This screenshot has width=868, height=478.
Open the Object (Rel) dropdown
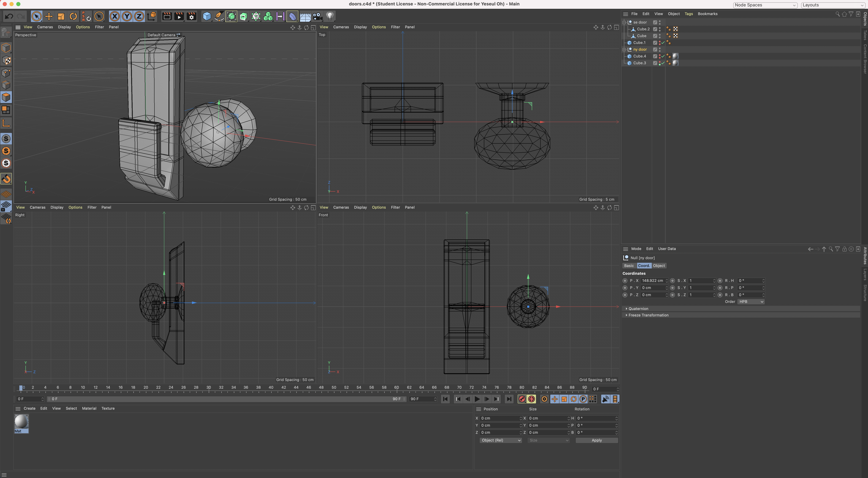500,440
